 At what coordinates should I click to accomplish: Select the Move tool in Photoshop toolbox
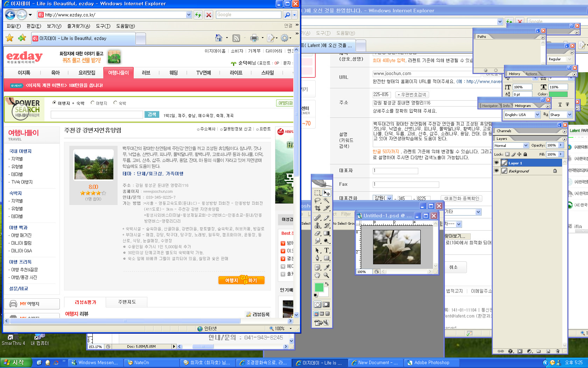(327, 193)
